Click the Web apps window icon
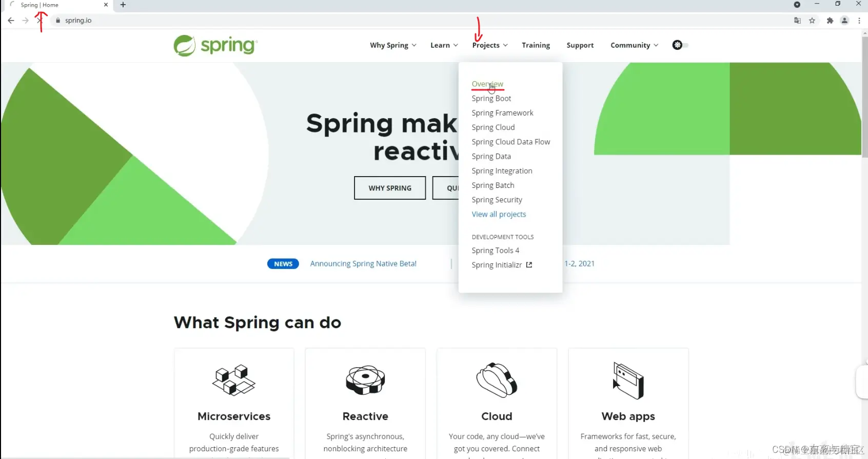 [628, 380]
